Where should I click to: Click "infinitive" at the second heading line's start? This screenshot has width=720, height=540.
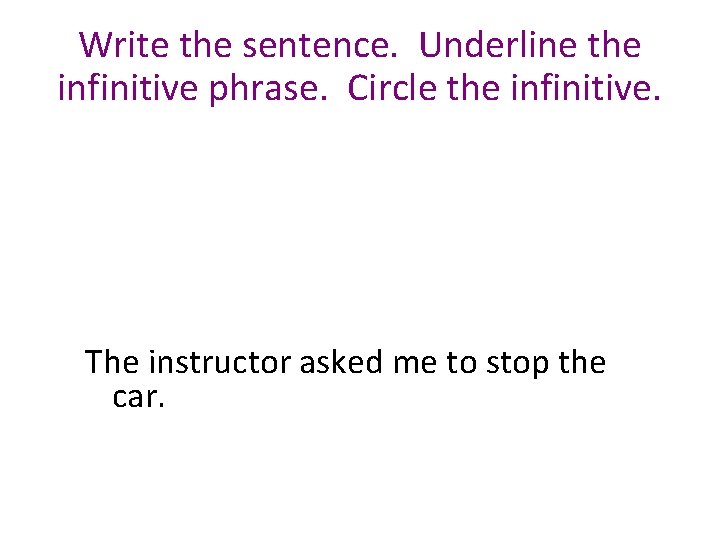(128, 87)
